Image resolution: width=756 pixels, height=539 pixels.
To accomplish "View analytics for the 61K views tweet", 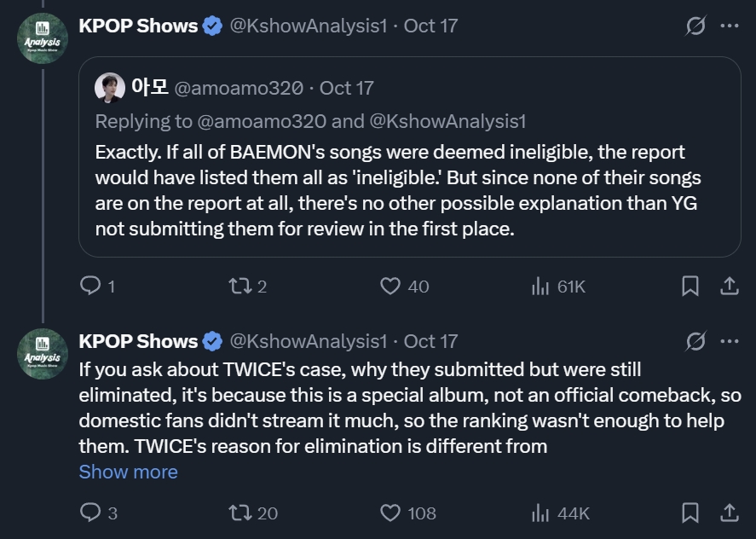I will [x=540, y=287].
